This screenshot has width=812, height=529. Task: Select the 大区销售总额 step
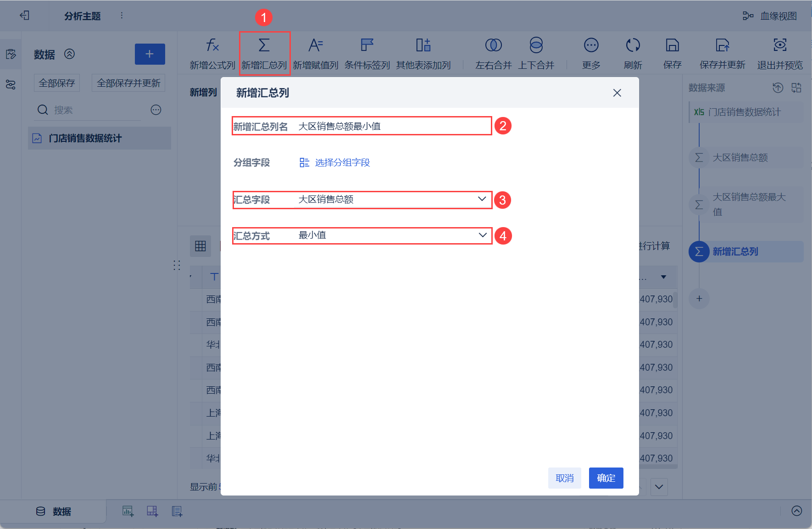(x=746, y=157)
